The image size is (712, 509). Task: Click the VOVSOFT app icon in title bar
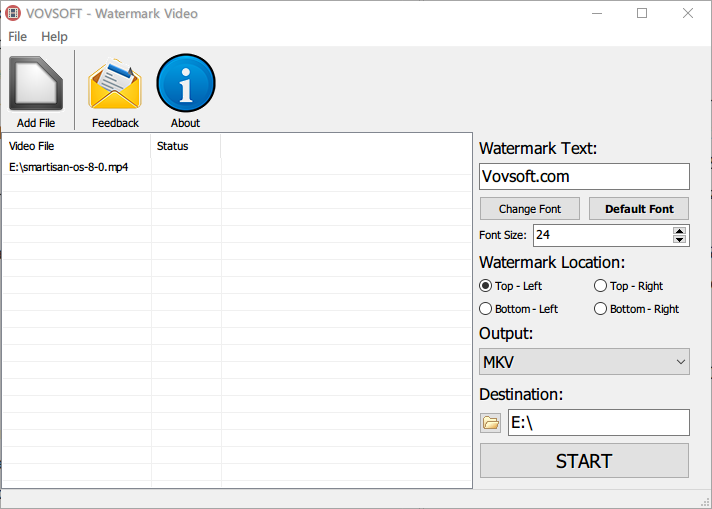coord(13,13)
